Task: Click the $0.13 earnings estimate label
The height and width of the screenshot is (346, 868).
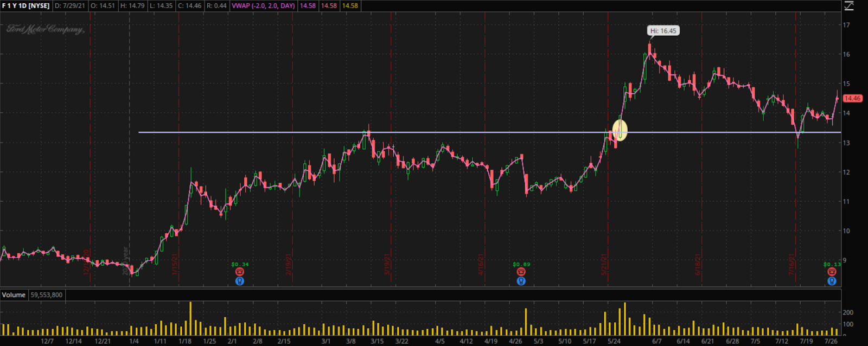Action: (832, 265)
